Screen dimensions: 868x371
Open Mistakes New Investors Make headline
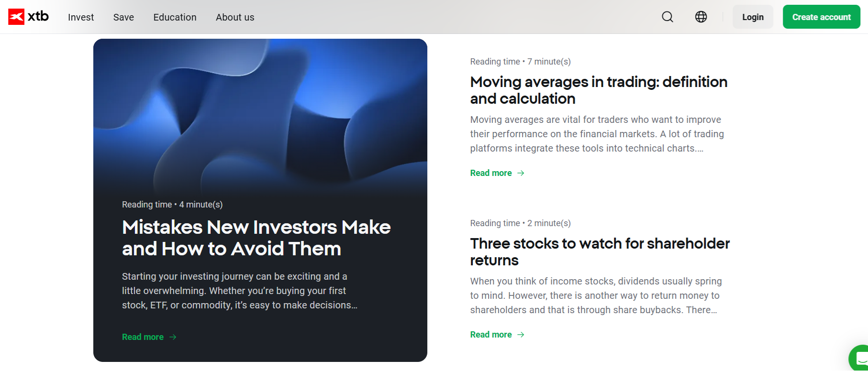pos(256,238)
